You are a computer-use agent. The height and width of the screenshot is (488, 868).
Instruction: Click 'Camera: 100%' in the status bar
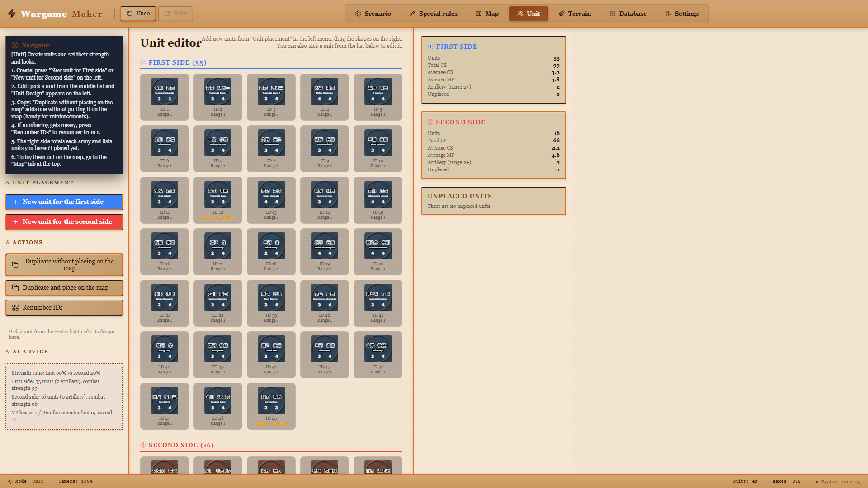75,481
